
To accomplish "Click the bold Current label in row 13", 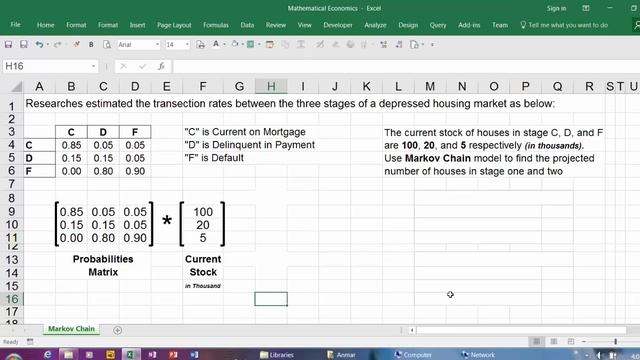I will point(203,259).
